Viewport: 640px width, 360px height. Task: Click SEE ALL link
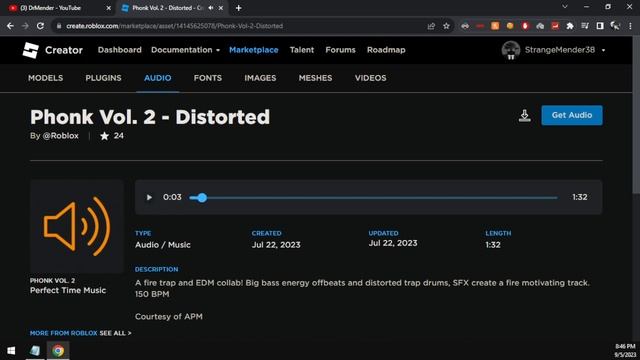116,333
